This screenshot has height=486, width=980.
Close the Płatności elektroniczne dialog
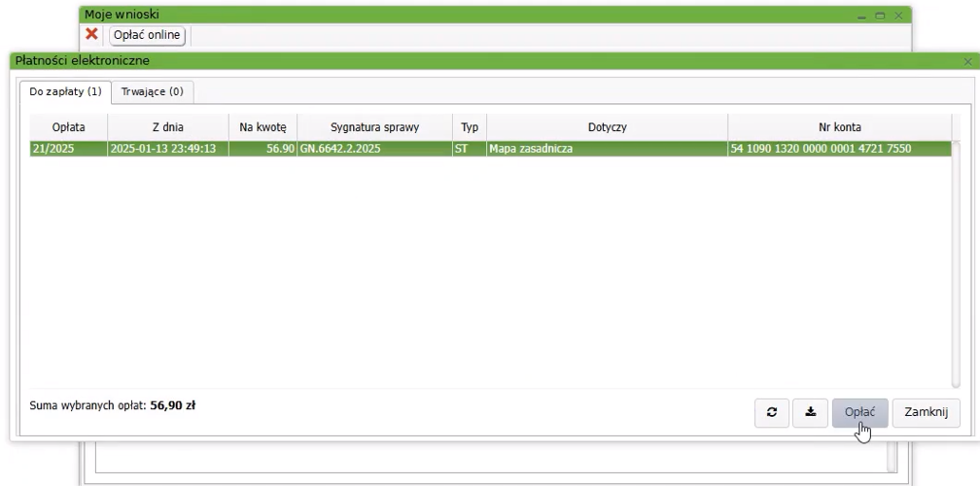click(968, 62)
